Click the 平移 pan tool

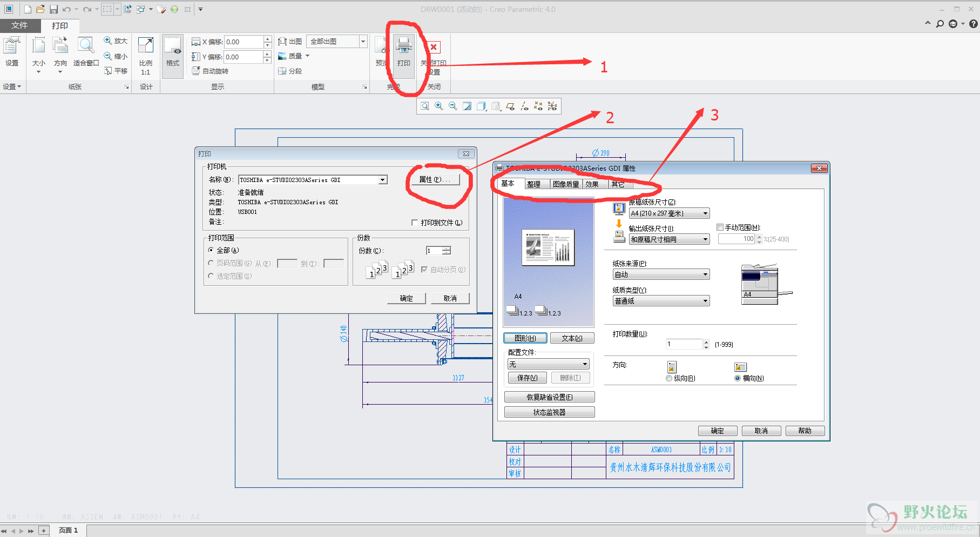point(116,71)
